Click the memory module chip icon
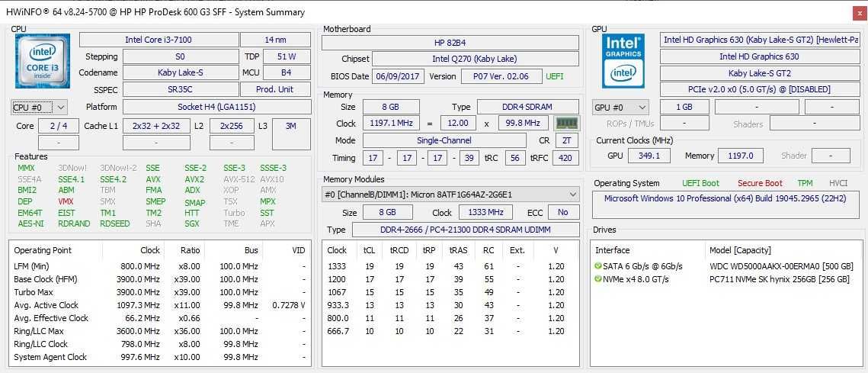 (567, 123)
